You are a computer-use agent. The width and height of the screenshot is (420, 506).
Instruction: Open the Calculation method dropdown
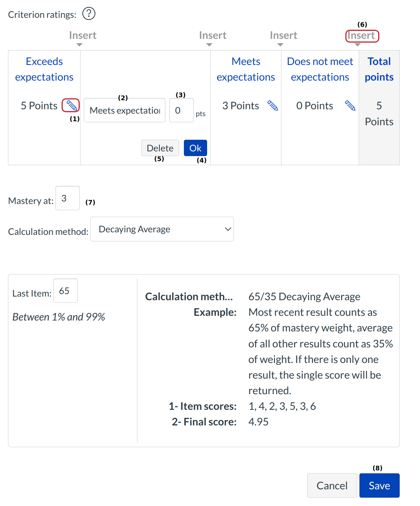[x=162, y=229]
